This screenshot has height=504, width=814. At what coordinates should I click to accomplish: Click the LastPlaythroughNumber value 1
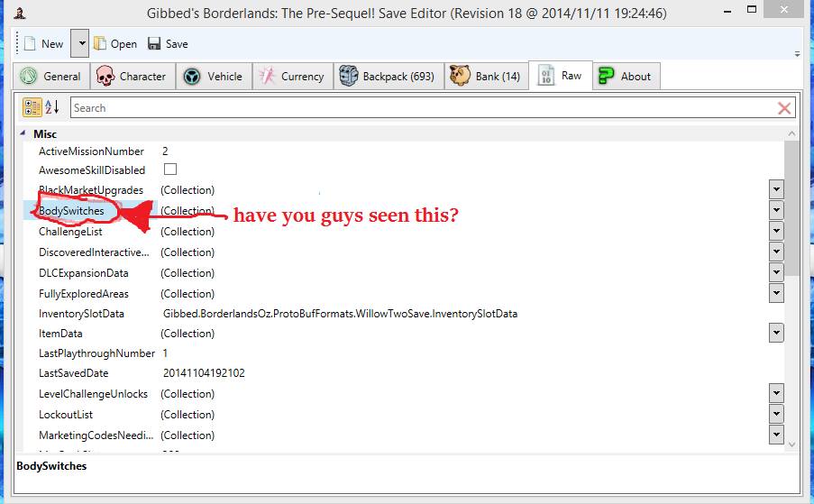(x=165, y=353)
